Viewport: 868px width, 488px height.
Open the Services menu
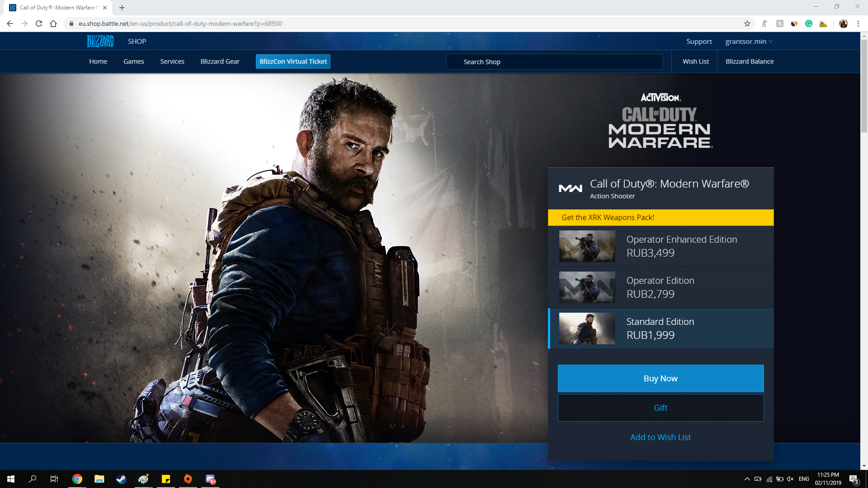click(x=172, y=61)
